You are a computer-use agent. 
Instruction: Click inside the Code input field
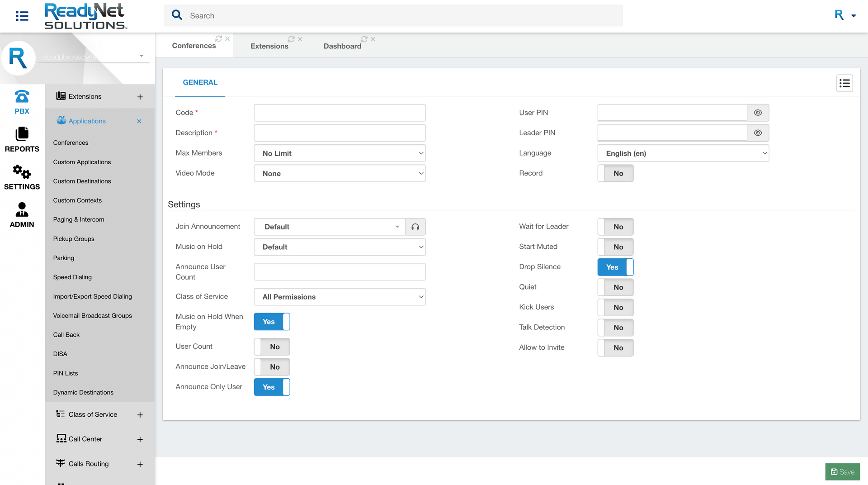click(340, 112)
